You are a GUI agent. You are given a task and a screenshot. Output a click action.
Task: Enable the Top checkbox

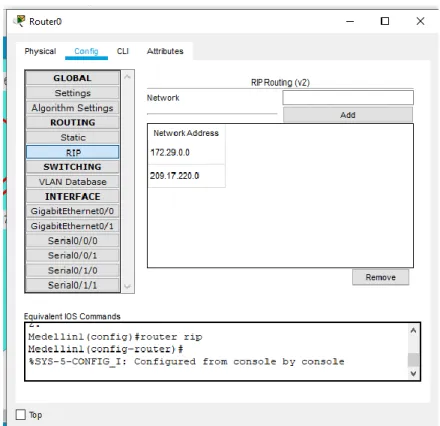point(21,415)
